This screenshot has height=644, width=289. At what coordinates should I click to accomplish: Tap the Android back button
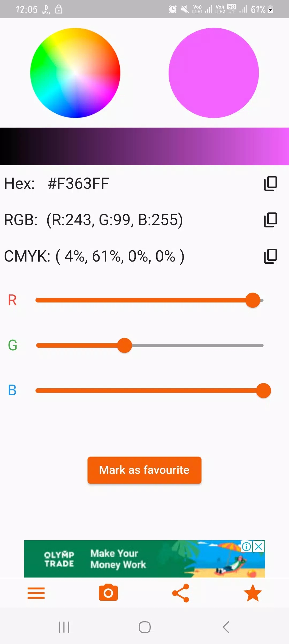pos(226,627)
